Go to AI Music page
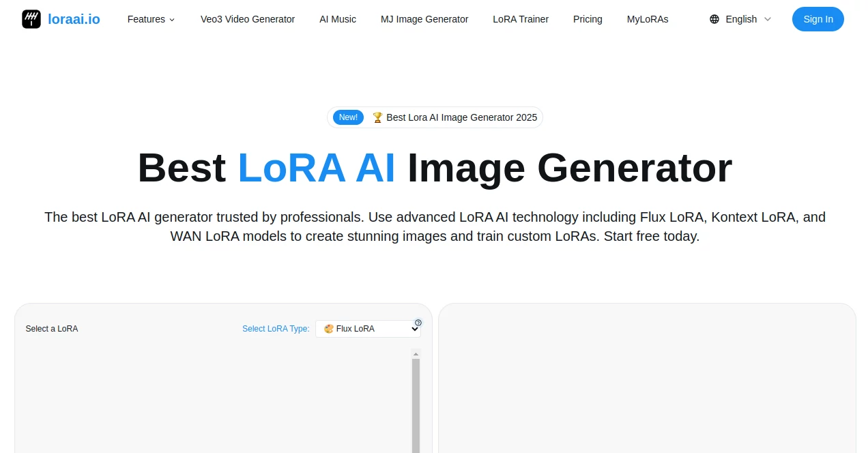 (338, 19)
